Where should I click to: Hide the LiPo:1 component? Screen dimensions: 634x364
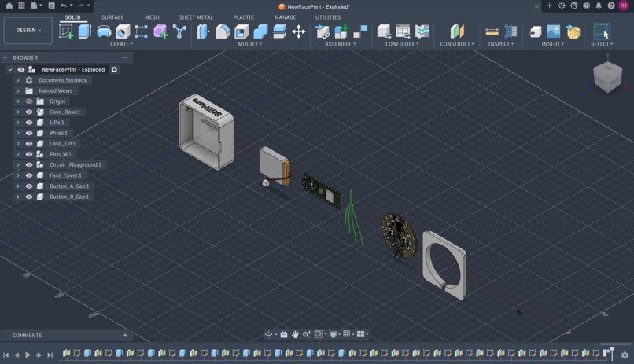tap(29, 123)
